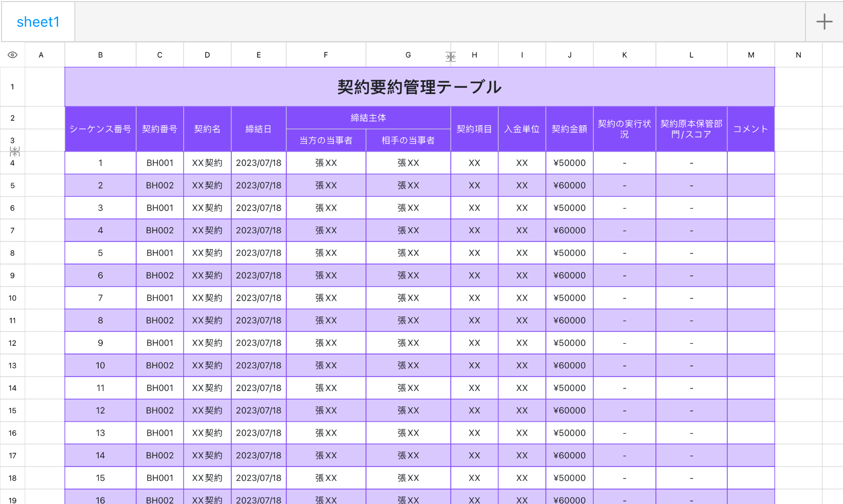Select column N header
Viewport: 843px width, 504px height.
click(798, 55)
